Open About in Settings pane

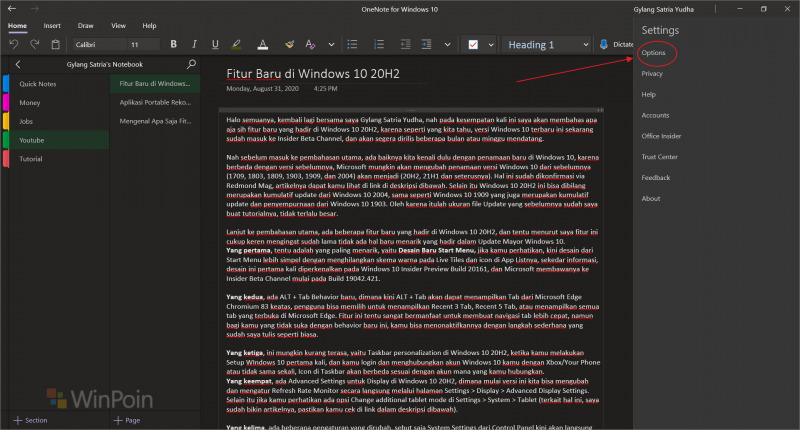tap(651, 198)
